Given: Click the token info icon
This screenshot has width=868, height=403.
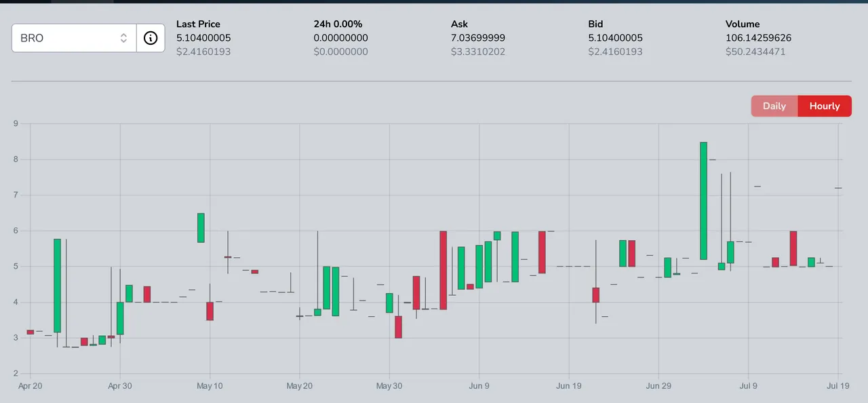Looking at the screenshot, I should [151, 38].
